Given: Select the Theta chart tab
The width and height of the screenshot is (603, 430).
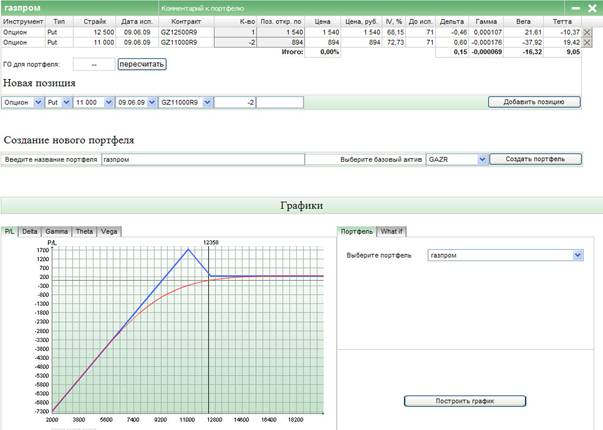Looking at the screenshot, I should coord(84,231).
